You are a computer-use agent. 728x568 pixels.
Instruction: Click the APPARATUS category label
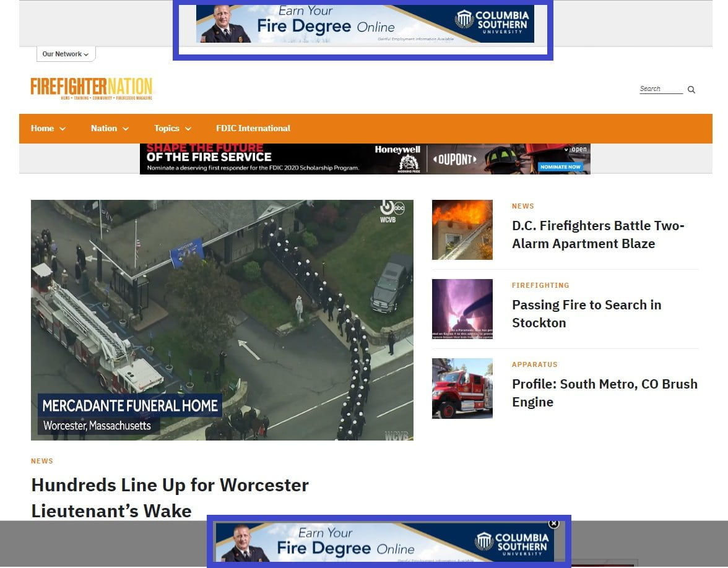tap(534, 365)
